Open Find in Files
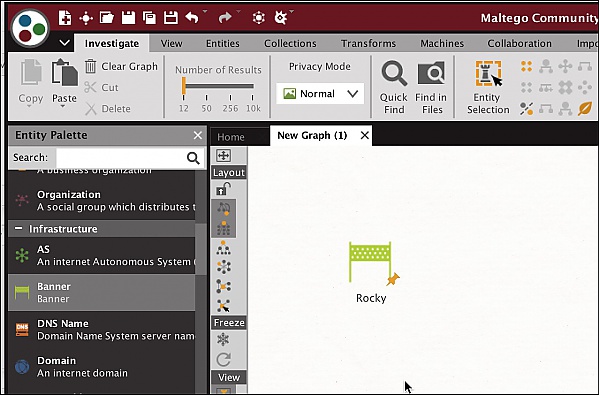The width and height of the screenshot is (599, 395). point(431,87)
